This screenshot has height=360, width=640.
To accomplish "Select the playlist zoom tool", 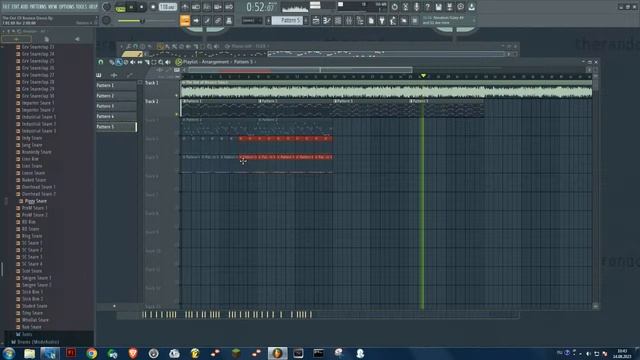I will tap(161, 62).
